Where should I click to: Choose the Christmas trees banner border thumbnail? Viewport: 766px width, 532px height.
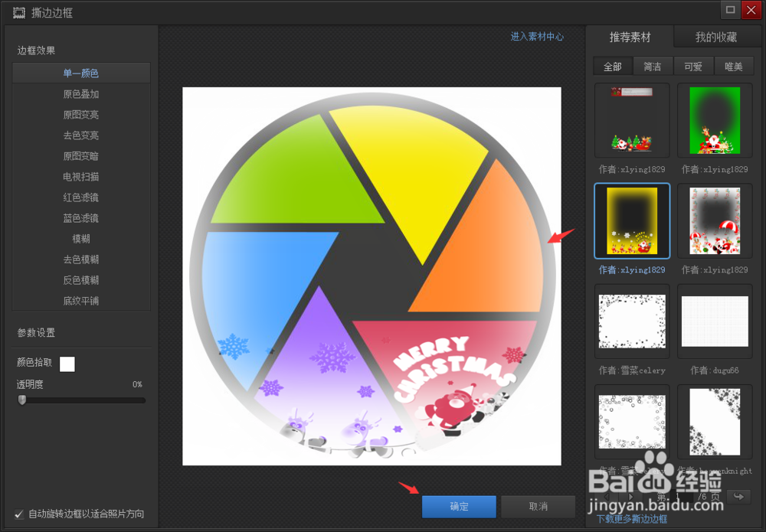tap(632, 120)
